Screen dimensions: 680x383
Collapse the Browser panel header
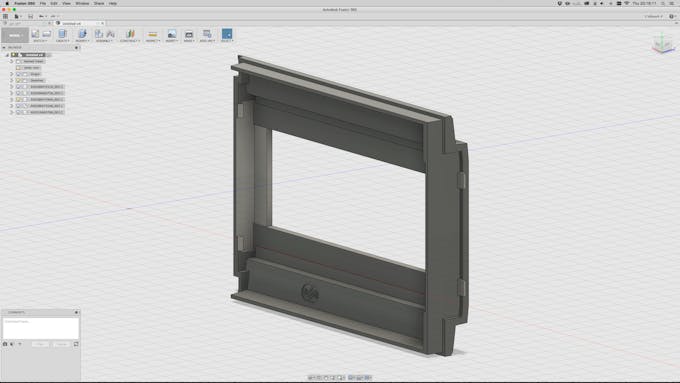4,47
